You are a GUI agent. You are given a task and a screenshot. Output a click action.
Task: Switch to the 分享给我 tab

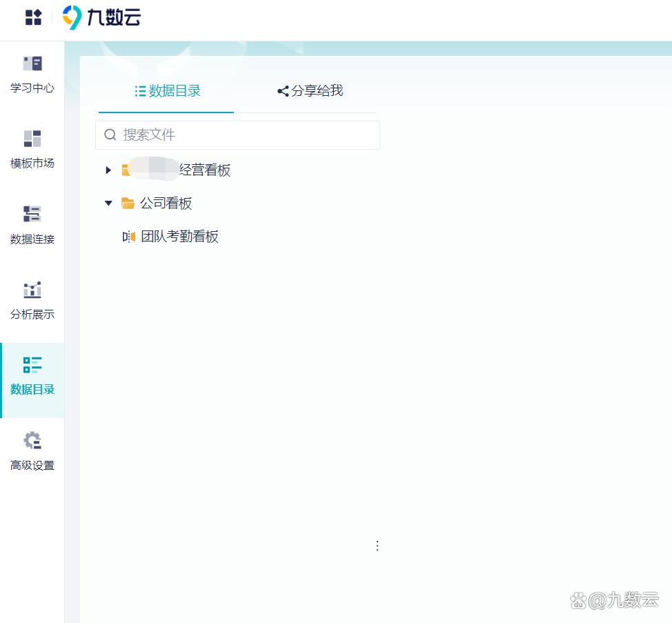click(310, 90)
